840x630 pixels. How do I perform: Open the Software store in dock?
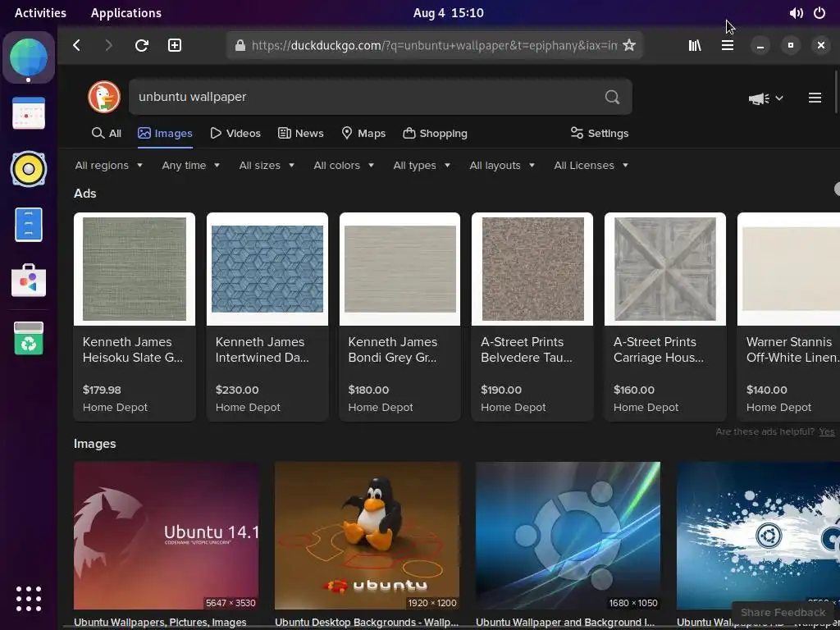(x=29, y=281)
